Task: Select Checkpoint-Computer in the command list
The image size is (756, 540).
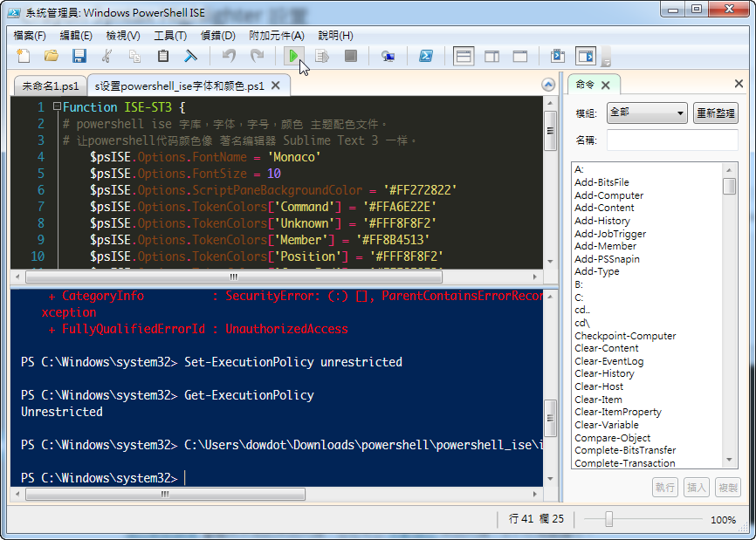Action: click(x=625, y=336)
